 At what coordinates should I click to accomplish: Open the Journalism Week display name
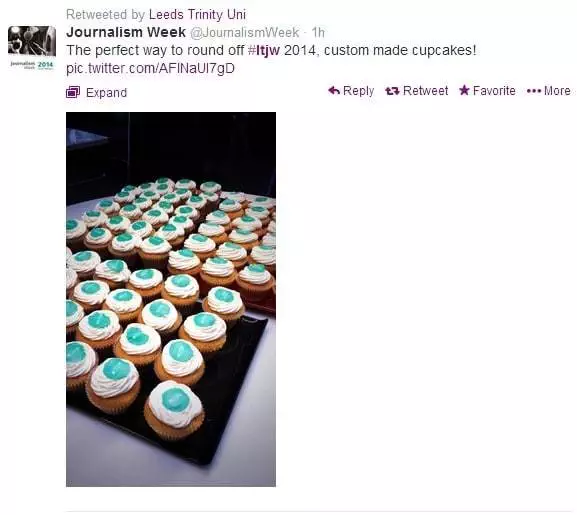(x=126, y=32)
